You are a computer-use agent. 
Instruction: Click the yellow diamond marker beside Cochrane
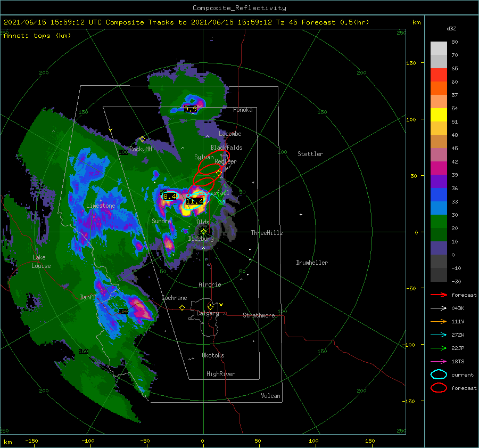point(183,307)
